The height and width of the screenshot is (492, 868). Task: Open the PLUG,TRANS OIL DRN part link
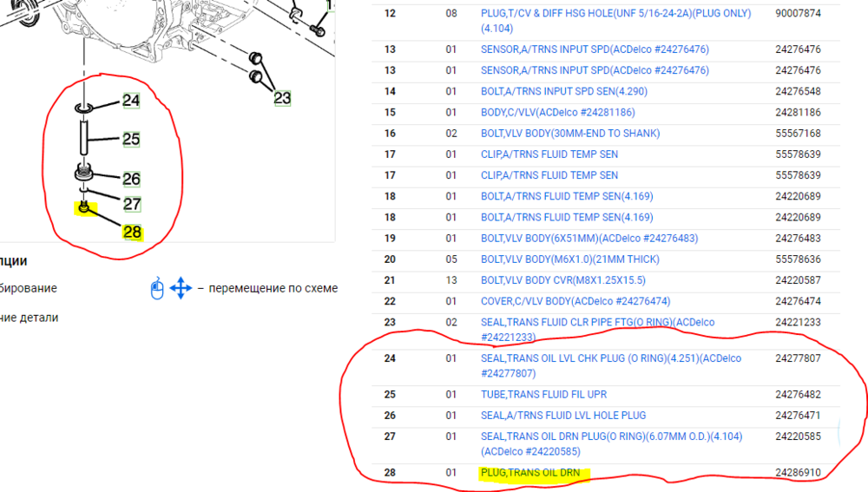coord(529,473)
